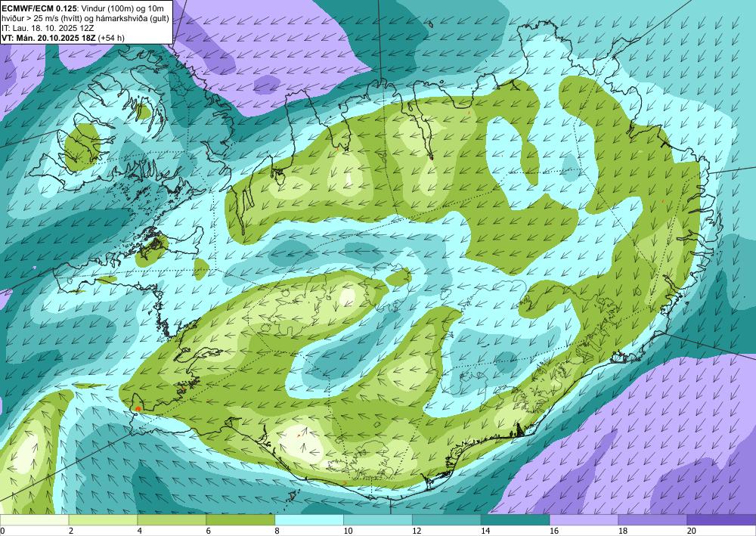The height and width of the screenshot is (536, 756).
Task: Select the light green 2–4 m/s legend swatch
Action: (x=103, y=520)
